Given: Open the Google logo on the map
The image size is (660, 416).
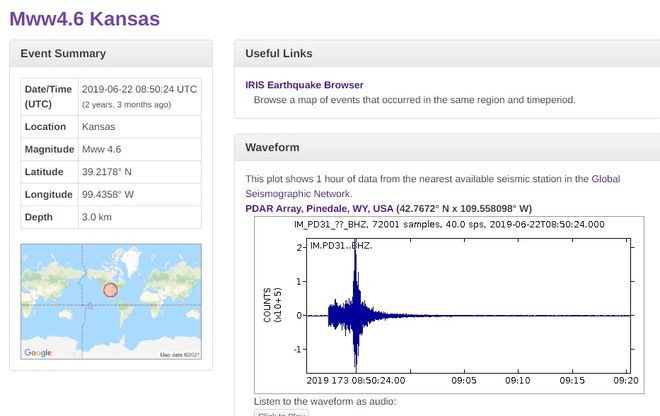Looking at the screenshot, I should (38, 352).
